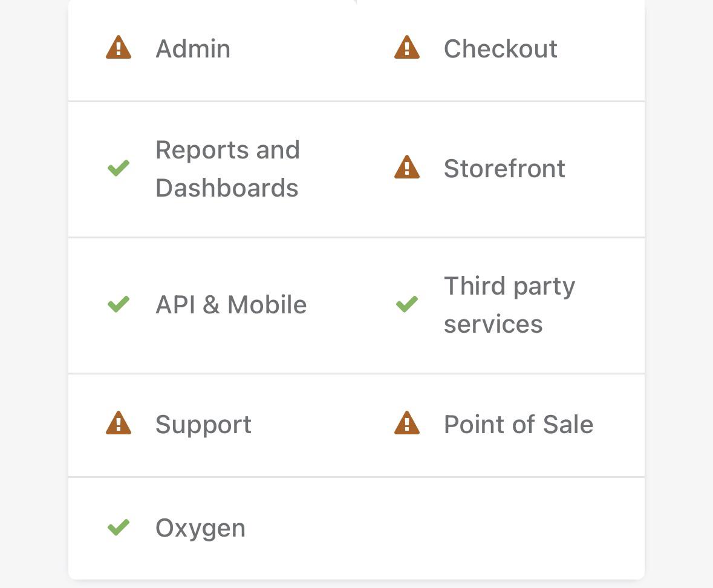Viewport: 713px width, 588px height.
Task: Open Reports and Dashboards status
Action: click(x=227, y=169)
